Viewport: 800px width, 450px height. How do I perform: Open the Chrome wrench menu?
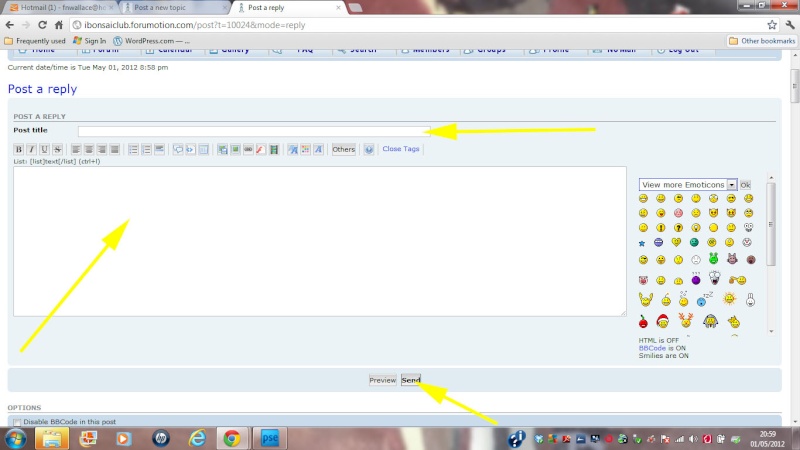790,25
